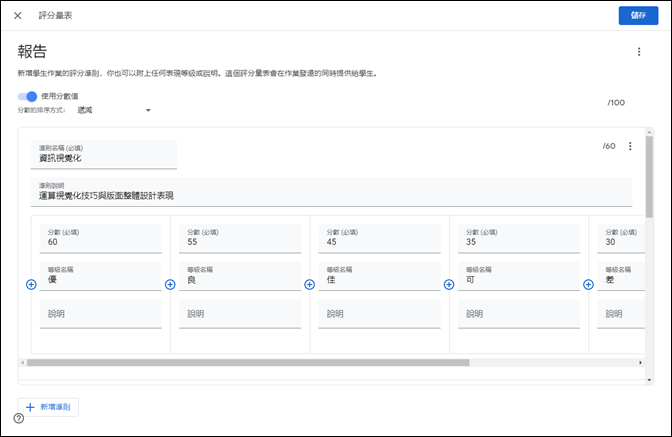Click the horizontal scrollbar right arrow

pos(641,363)
